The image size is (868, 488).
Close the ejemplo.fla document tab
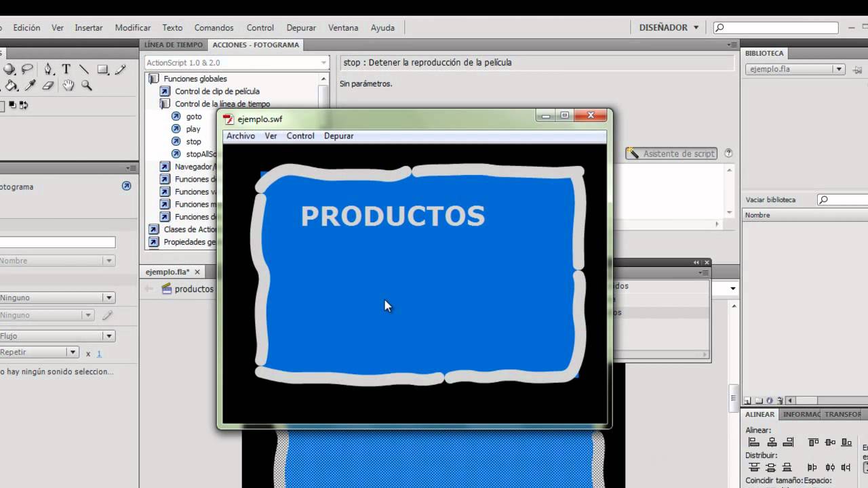[x=197, y=272]
